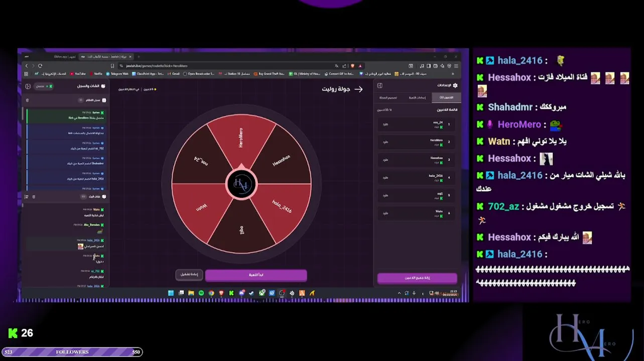This screenshot has width=644, height=361.
Task: Collapse the settings panel
Action: (x=379, y=85)
